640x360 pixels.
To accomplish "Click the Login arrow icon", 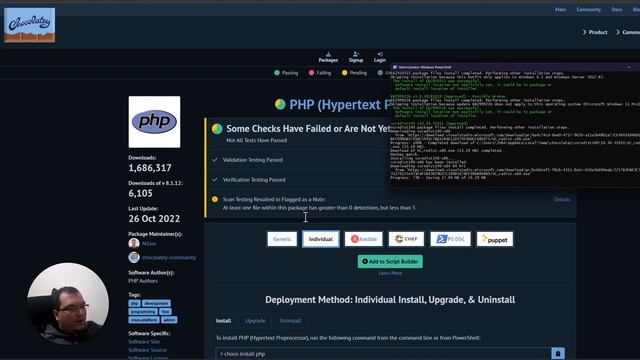I will [x=380, y=54].
